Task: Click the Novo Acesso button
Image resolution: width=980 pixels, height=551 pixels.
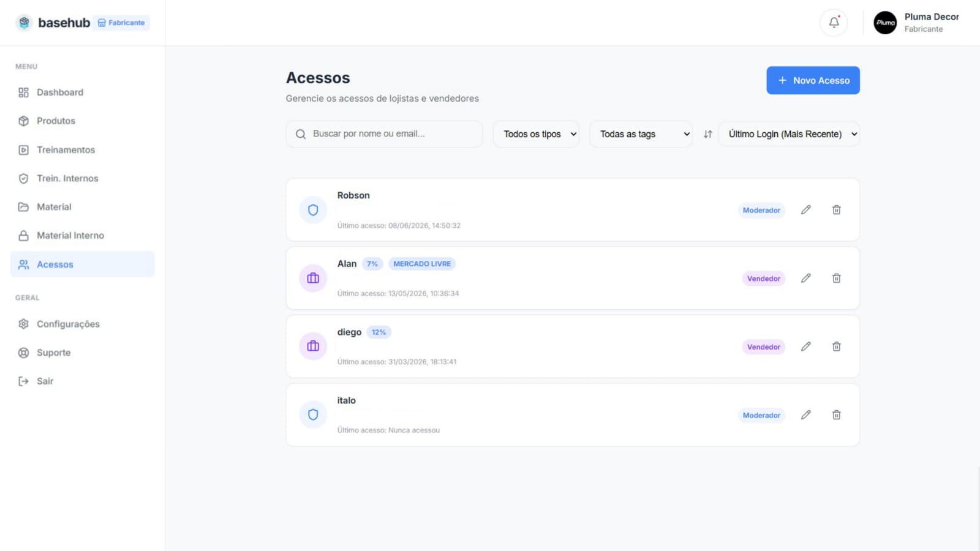Action: [x=813, y=80]
